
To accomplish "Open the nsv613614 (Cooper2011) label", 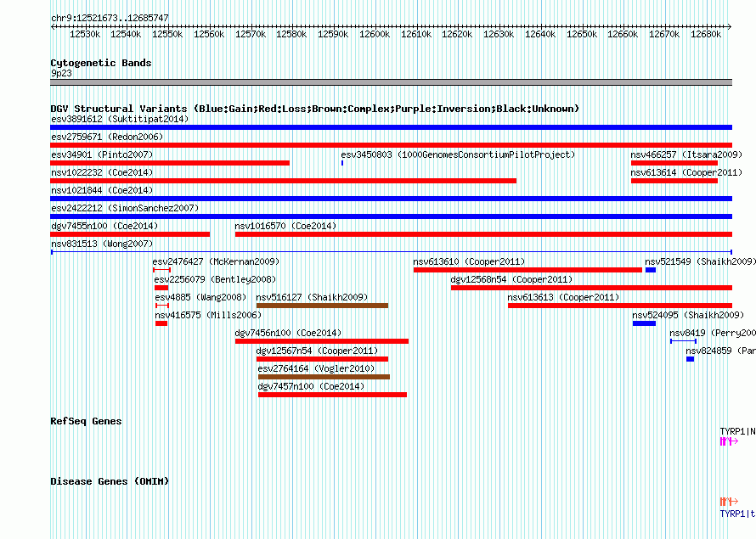I will pyautogui.click(x=686, y=172).
